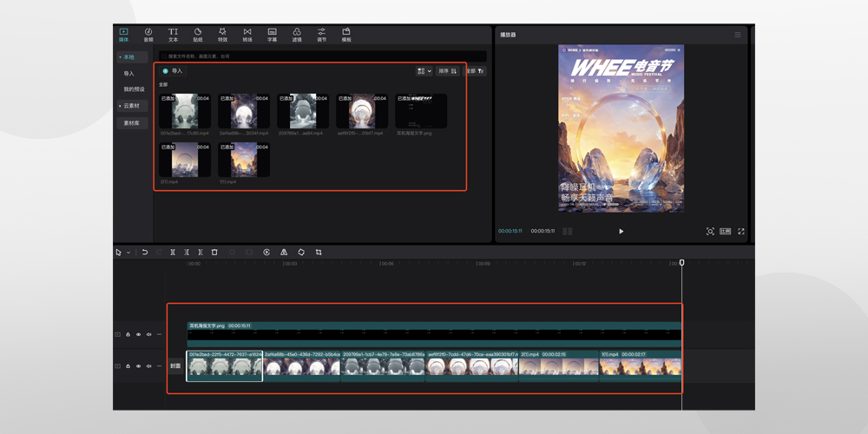Switch to the 转场 transitions tab
Image resolution: width=868 pixels, height=434 pixels.
pyautogui.click(x=247, y=35)
